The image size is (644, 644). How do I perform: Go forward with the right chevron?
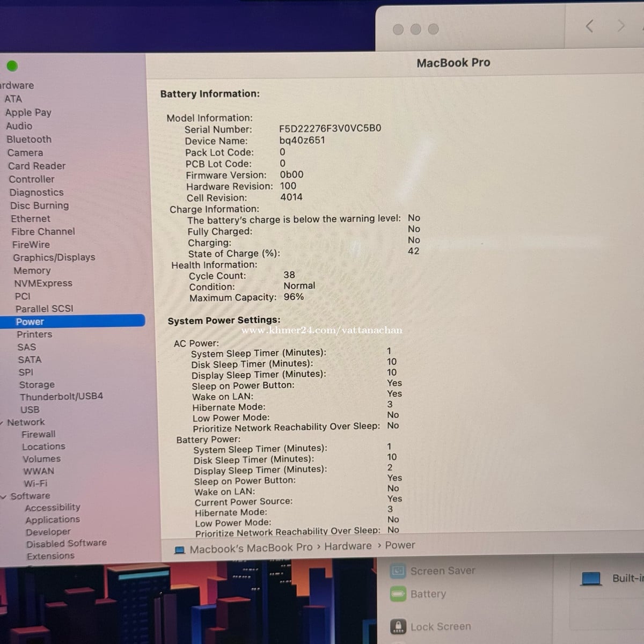tap(621, 26)
